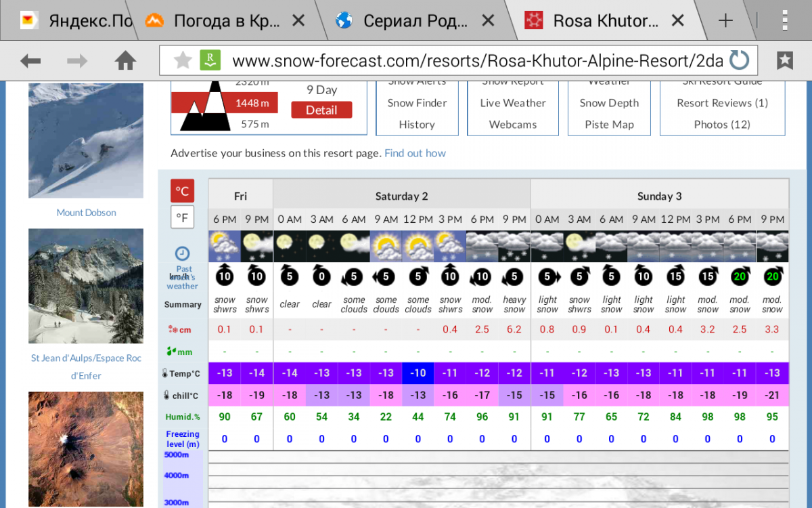Image resolution: width=812 pixels, height=508 pixels.
Task: Click the 6.2 cm snowfall value
Action: click(x=514, y=330)
